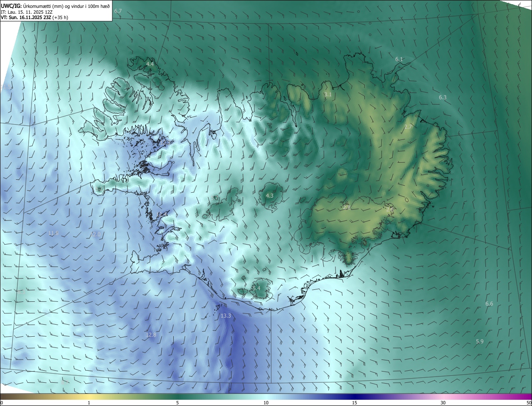Click the 1 tick on the color scale
Screen dimensions: 532x406
[89, 403]
